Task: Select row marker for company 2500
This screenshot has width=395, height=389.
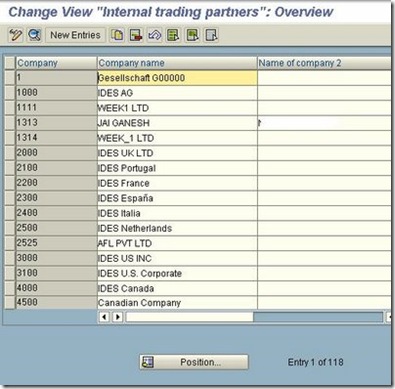Action: pos(10,228)
